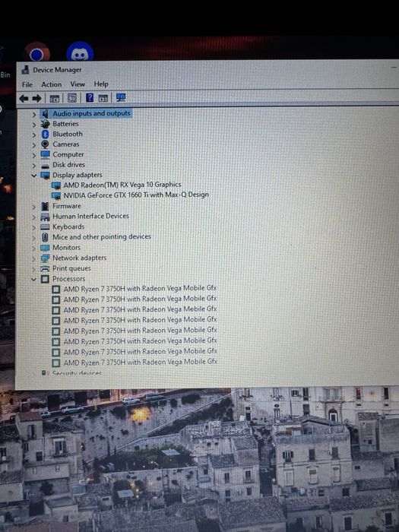Viewport: 399px width, 532px height.
Task: Select the Human Interface Devices label
Action: (x=90, y=216)
